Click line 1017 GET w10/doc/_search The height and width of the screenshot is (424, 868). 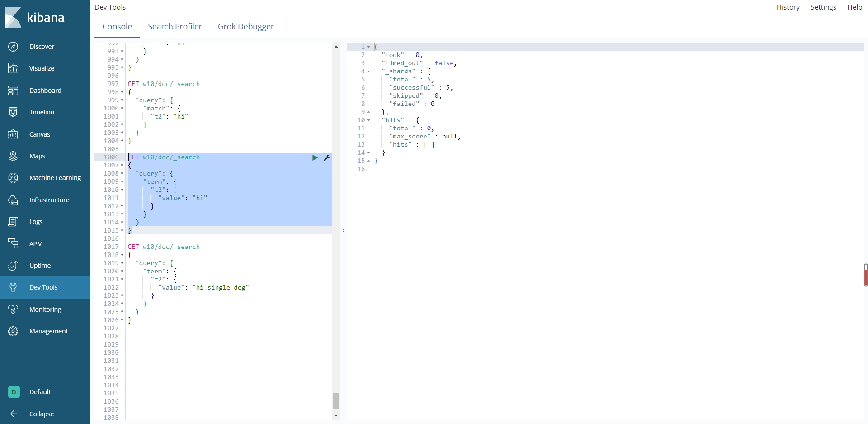[164, 247]
